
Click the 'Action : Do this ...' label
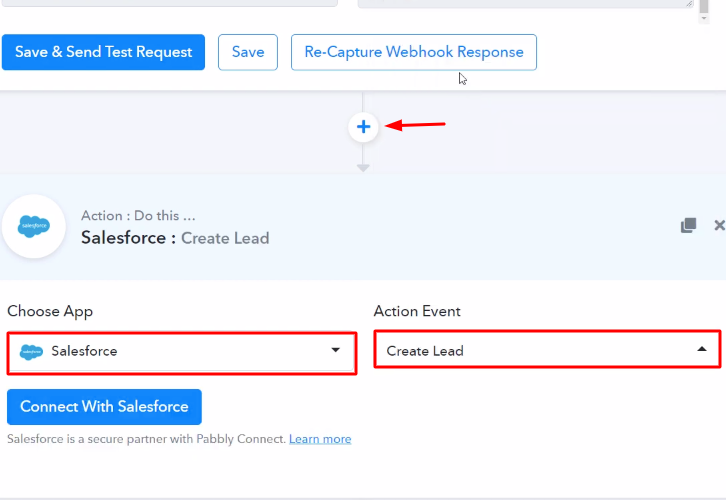[x=138, y=216]
